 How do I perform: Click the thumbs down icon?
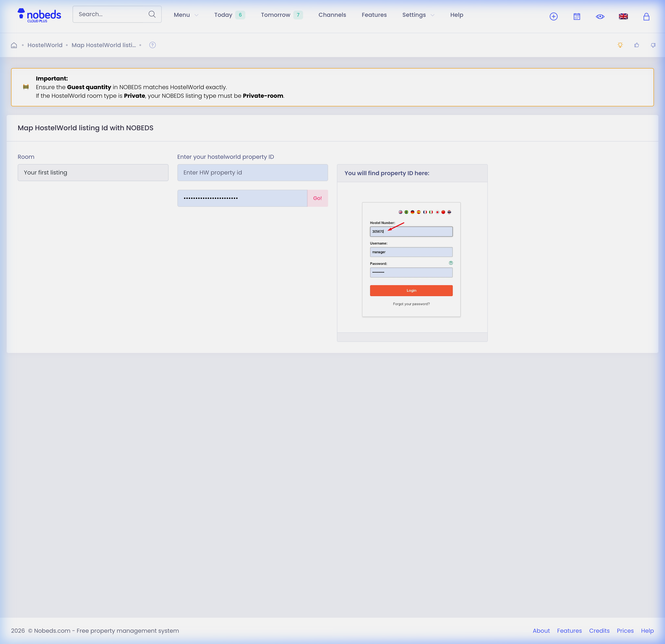pyautogui.click(x=653, y=45)
